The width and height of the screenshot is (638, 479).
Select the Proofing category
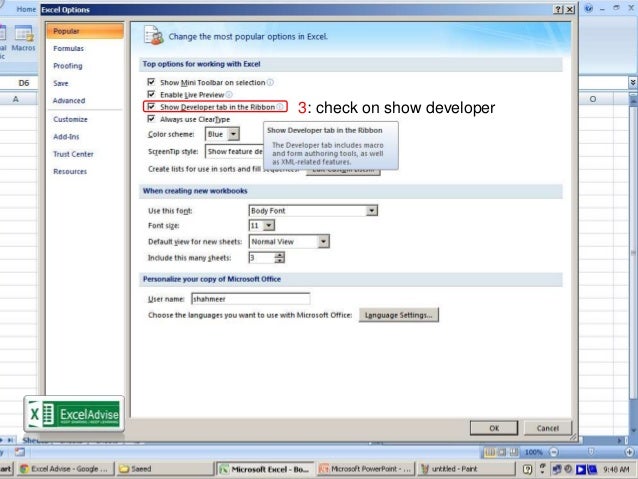pyautogui.click(x=85, y=66)
